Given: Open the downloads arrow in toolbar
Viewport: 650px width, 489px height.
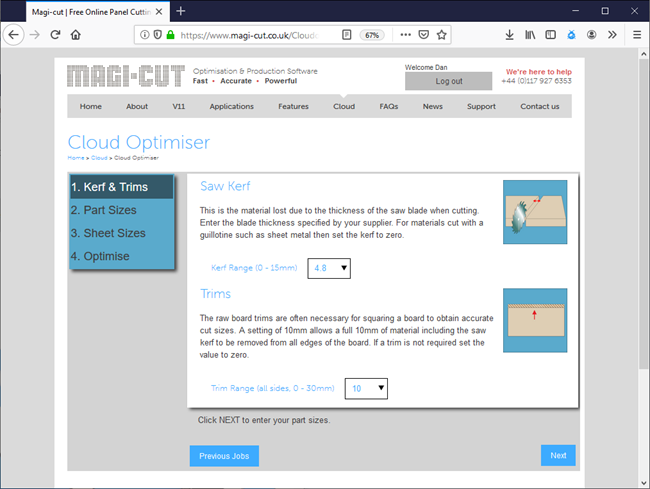Looking at the screenshot, I should click(x=510, y=34).
